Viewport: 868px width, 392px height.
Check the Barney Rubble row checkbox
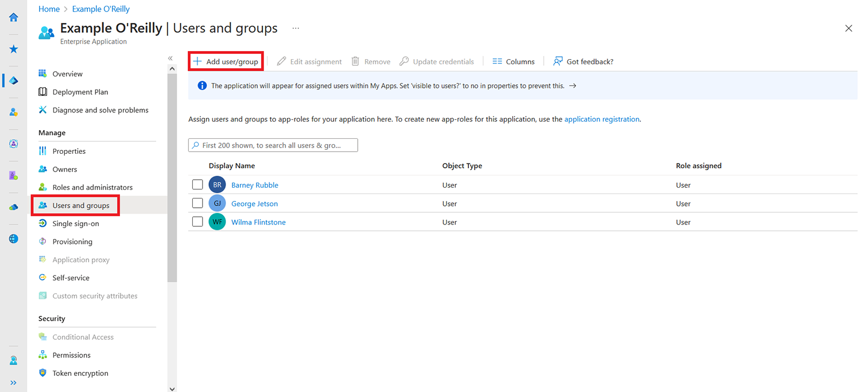click(x=197, y=185)
